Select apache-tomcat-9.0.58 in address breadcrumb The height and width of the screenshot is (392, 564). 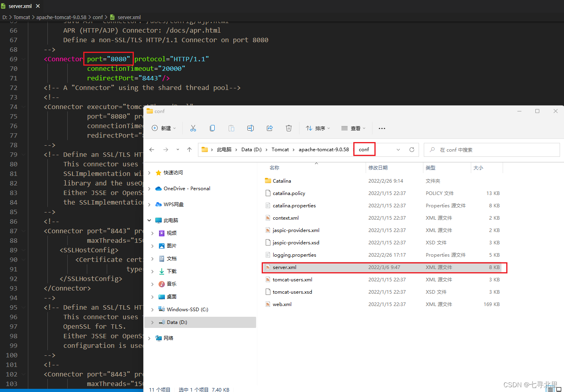point(324,150)
